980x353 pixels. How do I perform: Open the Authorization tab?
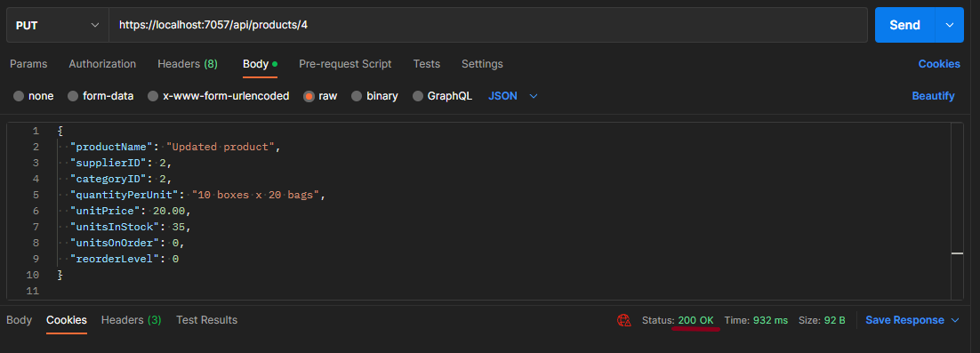click(102, 64)
